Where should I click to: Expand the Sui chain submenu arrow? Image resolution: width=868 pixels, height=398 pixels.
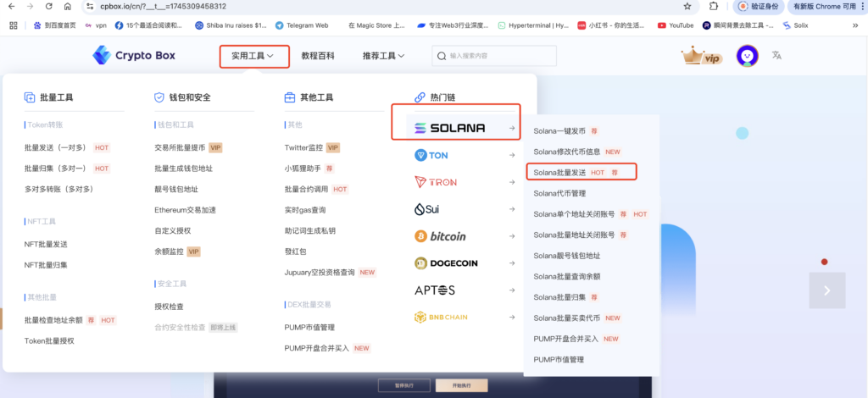[512, 209]
